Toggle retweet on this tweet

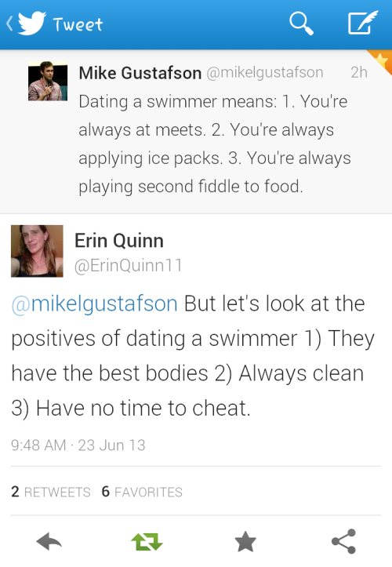pyautogui.click(x=147, y=541)
